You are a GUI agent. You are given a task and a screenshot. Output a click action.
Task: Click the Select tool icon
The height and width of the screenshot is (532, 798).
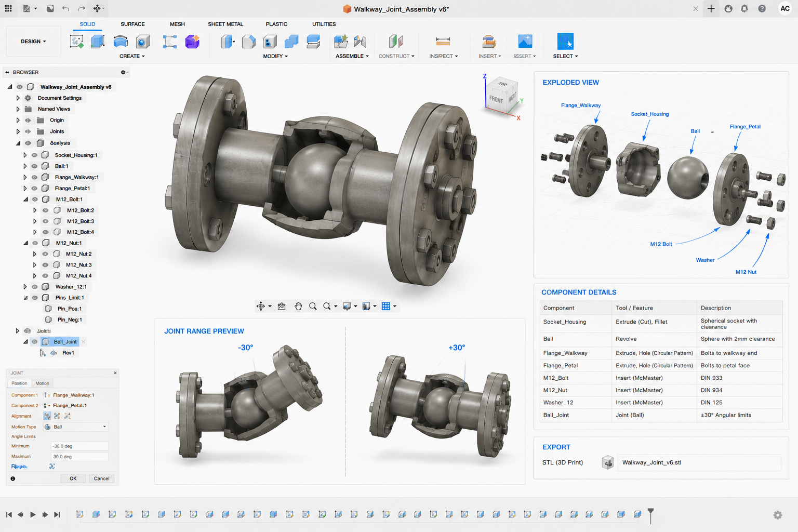click(x=565, y=42)
